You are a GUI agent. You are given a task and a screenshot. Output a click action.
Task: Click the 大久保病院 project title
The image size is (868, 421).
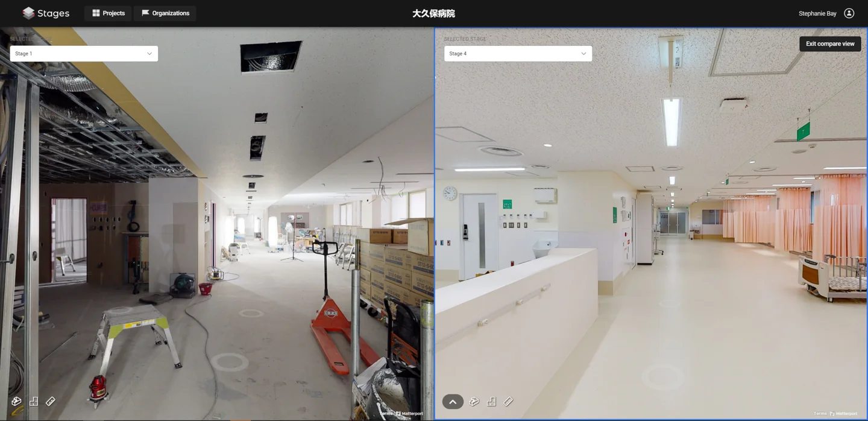[x=433, y=13]
